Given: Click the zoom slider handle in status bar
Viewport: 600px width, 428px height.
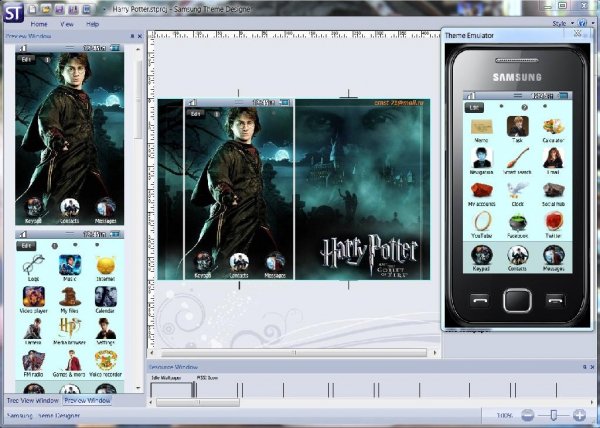Looking at the screenshot, I should 553,415.
